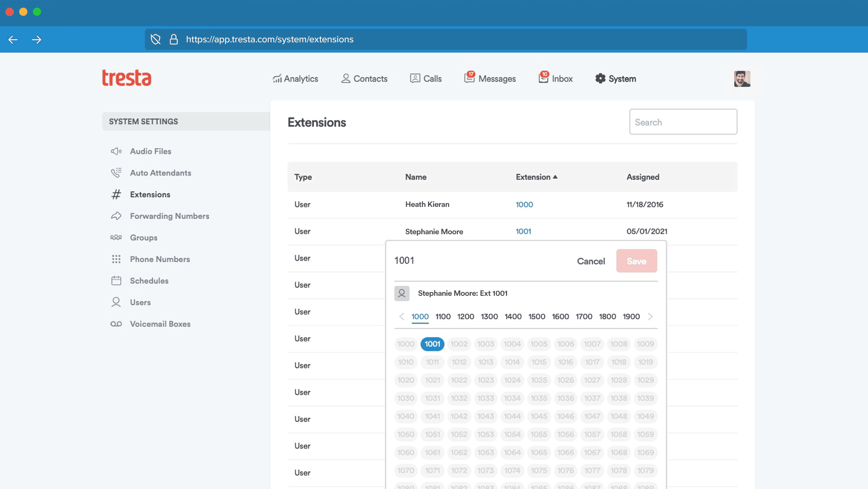Viewport: 868px width, 489px height.
Task: Select extension pill 1067
Action: tap(592, 452)
